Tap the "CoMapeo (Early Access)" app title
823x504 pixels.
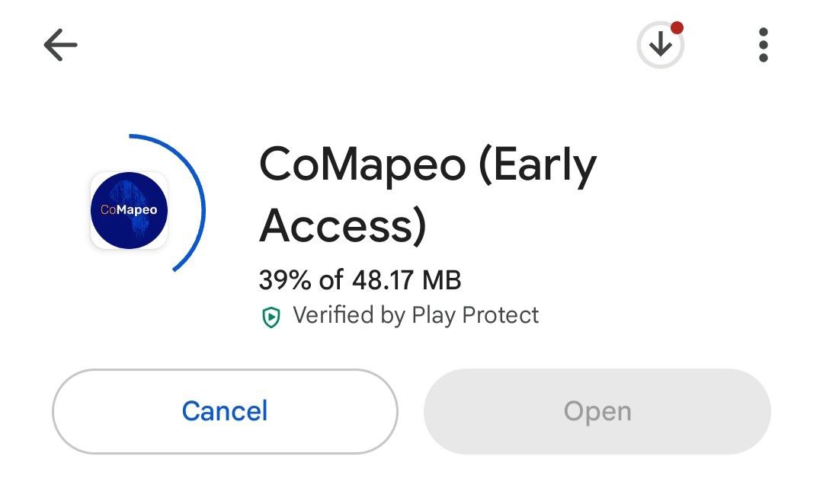(x=427, y=195)
